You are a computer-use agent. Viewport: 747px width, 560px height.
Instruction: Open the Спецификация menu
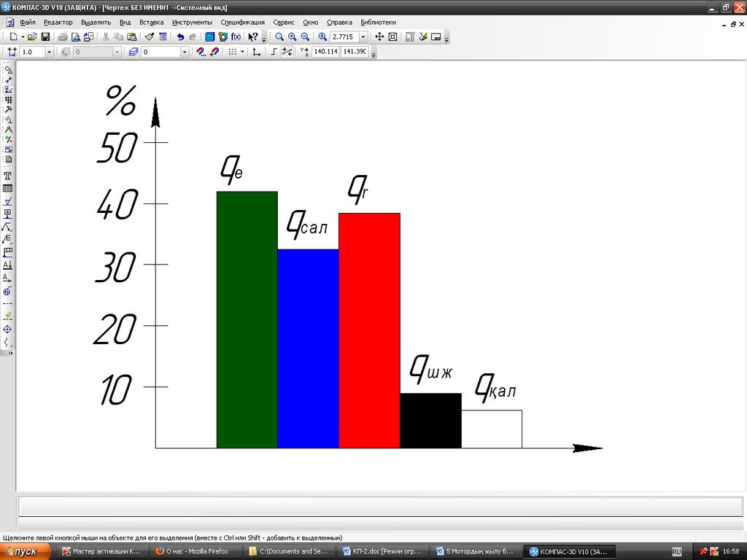click(x=242, y=22)
